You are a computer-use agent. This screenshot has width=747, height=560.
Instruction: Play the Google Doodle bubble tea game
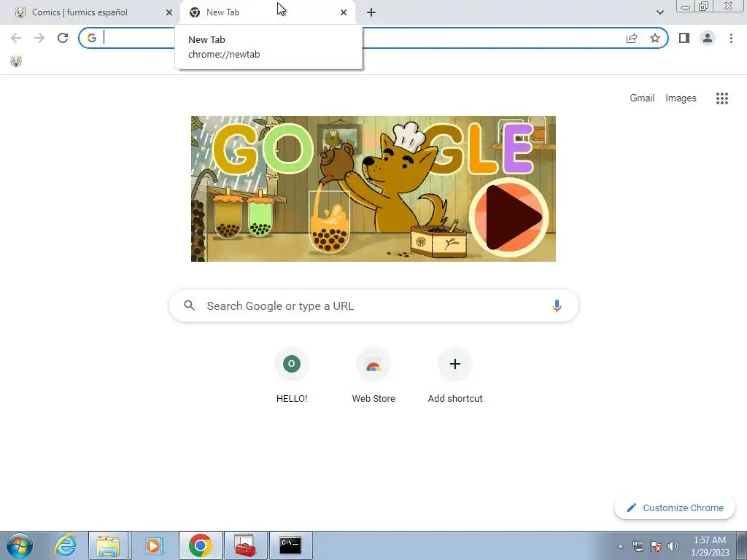[508, 217]
